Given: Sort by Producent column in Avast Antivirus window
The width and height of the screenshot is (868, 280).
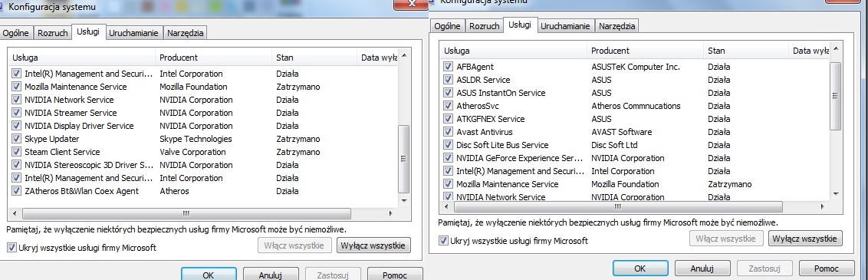Looking at the screenshot, I should (x=646, y=51).
